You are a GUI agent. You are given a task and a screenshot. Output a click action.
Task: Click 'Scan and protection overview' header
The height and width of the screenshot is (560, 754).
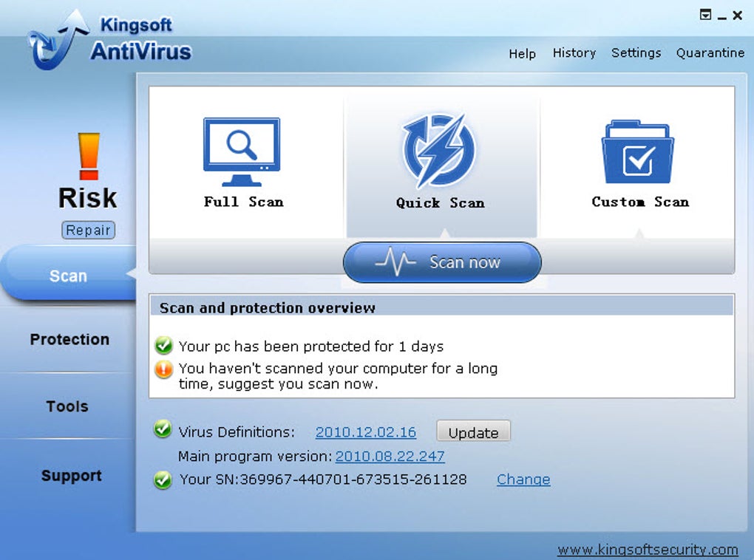click(x=268, y=307)
